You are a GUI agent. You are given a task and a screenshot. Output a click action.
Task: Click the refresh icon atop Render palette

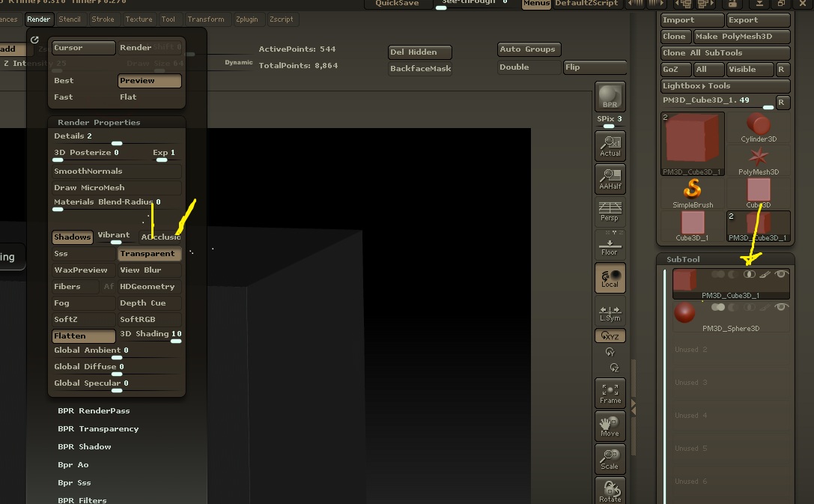click(x=34, y=40)
